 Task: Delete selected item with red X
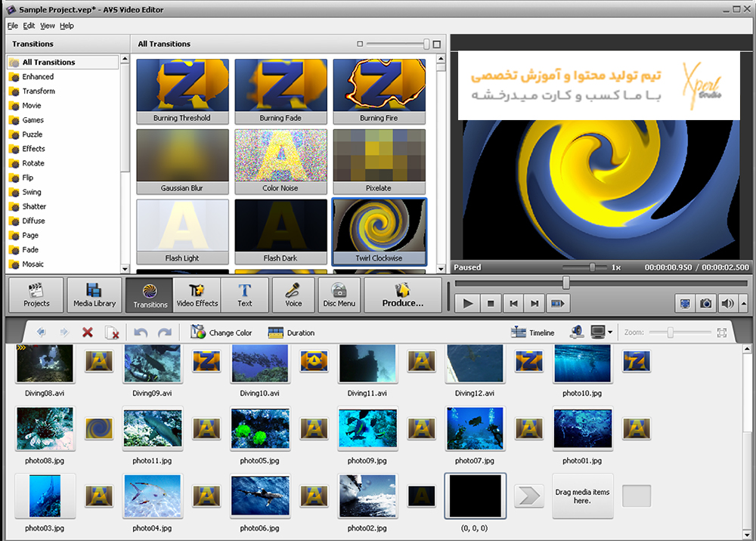coord(88,332)
